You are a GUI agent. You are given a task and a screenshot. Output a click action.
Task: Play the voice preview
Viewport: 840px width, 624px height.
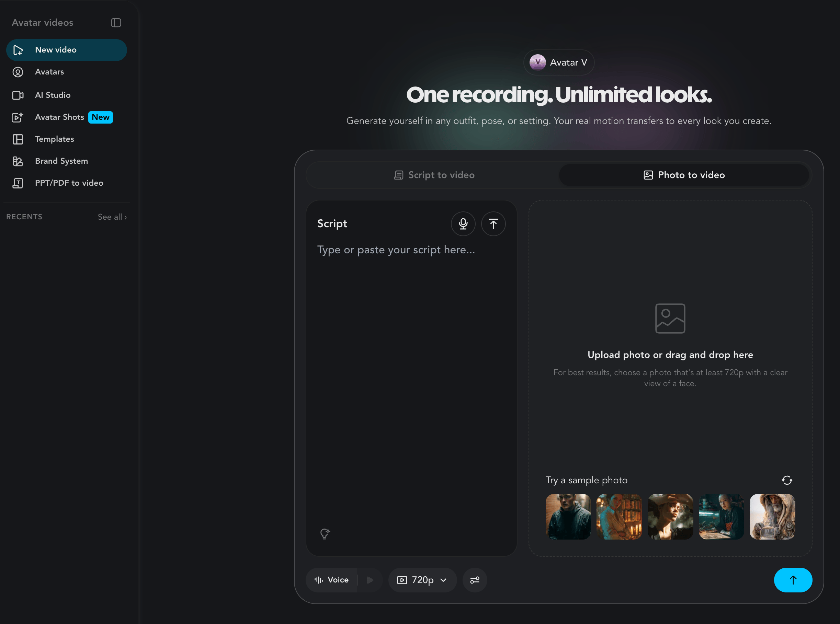click(370, 580)
